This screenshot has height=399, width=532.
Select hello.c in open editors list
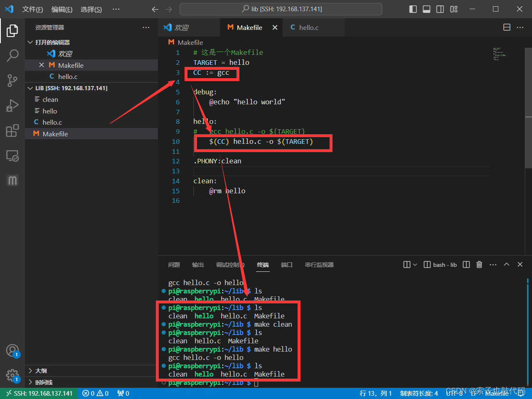click(x=91, y=76)
